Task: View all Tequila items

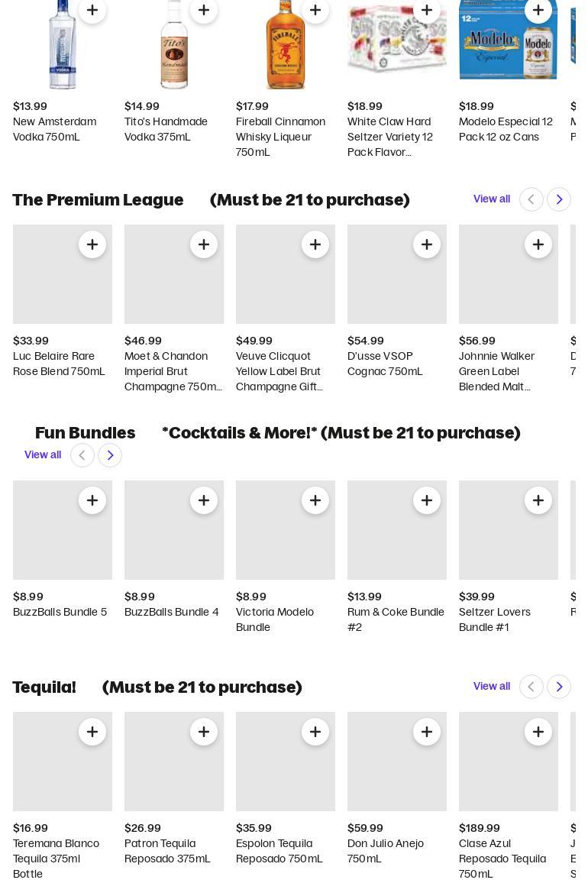Action: [x=492, y=686]
